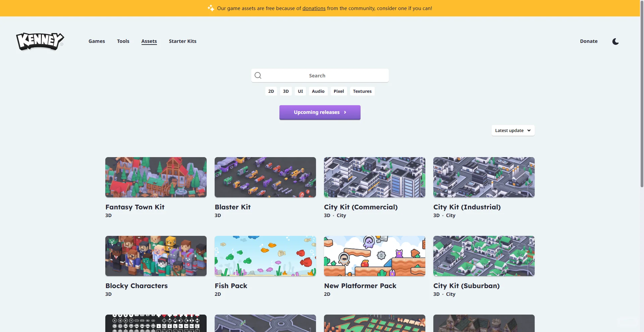Click the sparkle icon in the donation banner
The height and width of the screenshot is (332, 644).
click(211, 8)
